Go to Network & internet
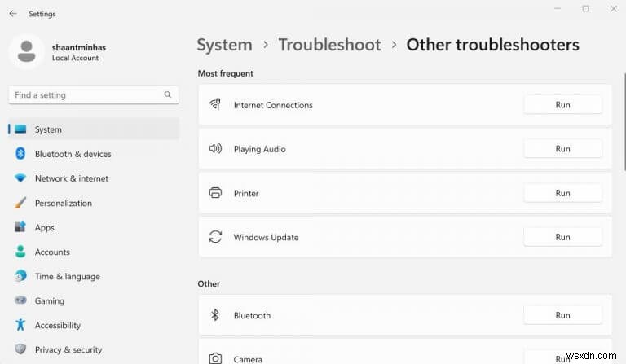Image resolution: width=626 pixels, height=364 pixels. tap(94, 178)
